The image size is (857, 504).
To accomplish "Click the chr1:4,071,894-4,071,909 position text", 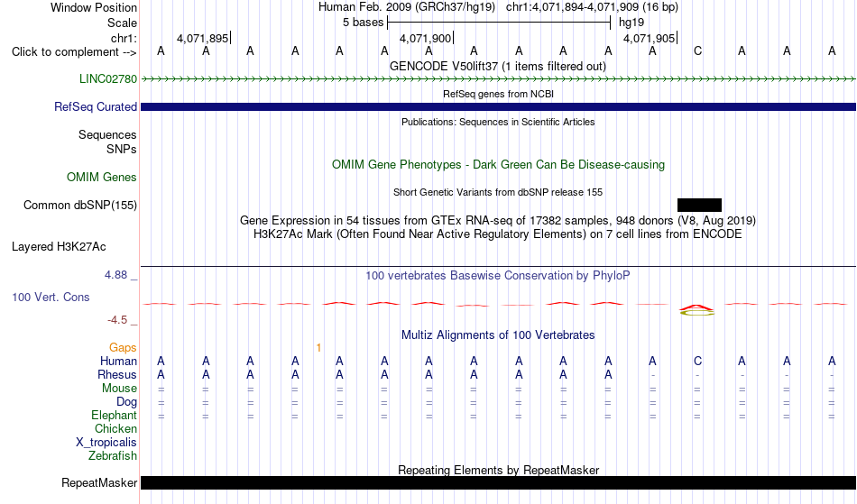I will click(x=592, y=7).
